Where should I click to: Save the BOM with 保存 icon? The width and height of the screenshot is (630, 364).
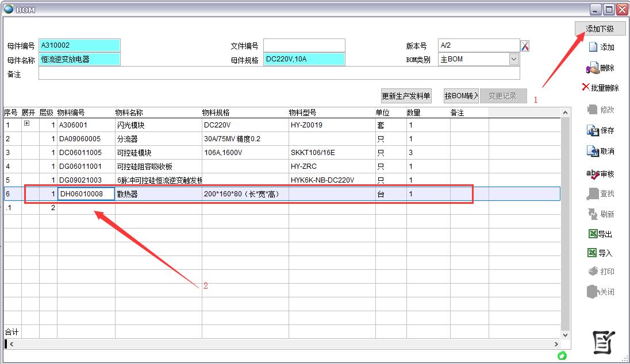click(x=593, y=130)
